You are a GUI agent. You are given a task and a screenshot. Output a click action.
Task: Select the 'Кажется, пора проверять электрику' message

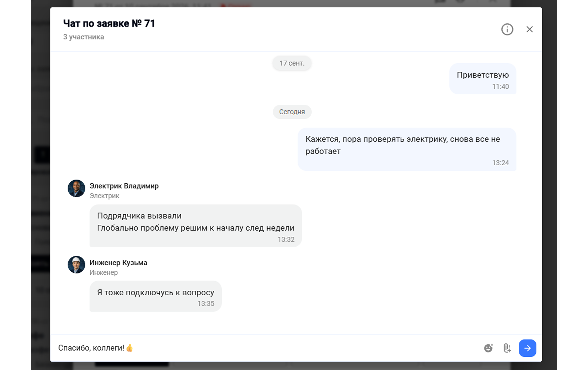407,149
